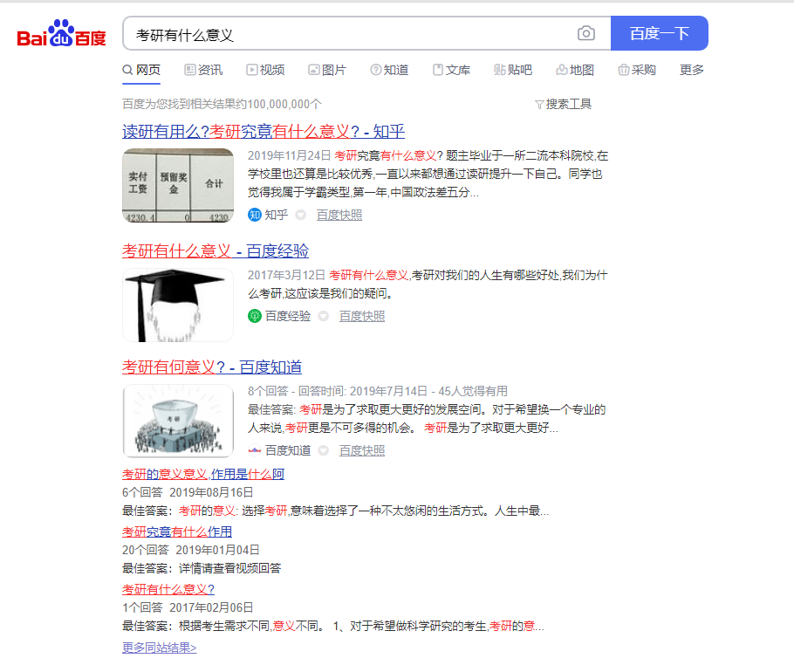Open 搜索工具 filter
The height and width of the screenshot is (672, 794).
[563, 105]
